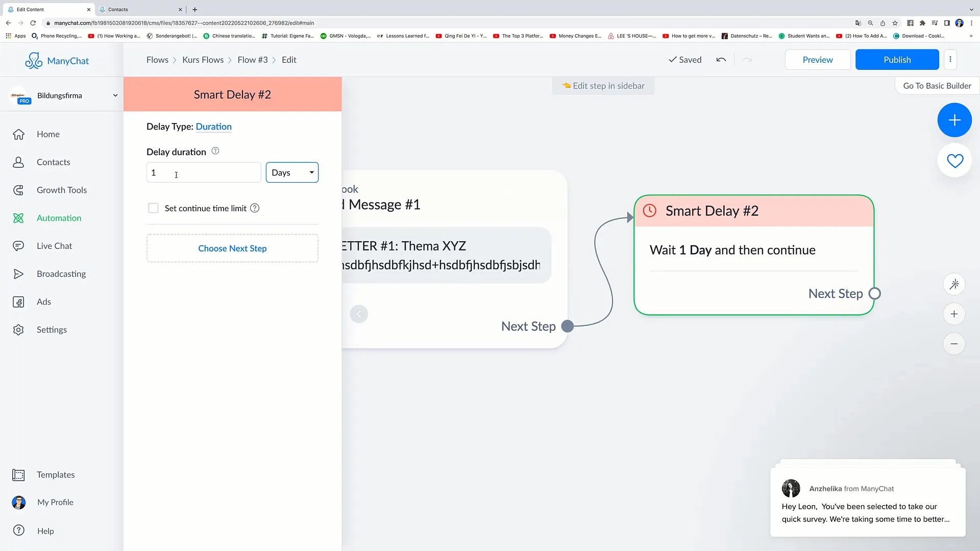980x551 pixels.
Task: Click the Preview button
Action: (818, 60)
